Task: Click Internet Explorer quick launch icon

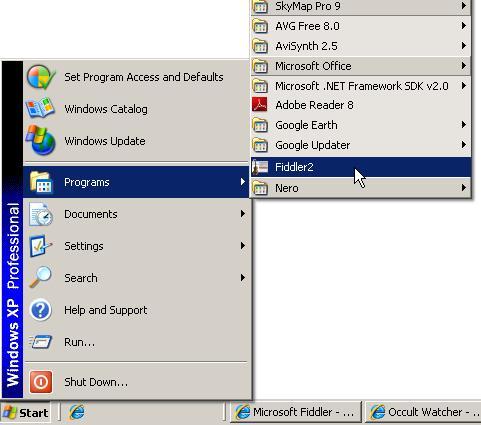Action: pyautogui.click(x=77, y=413)
